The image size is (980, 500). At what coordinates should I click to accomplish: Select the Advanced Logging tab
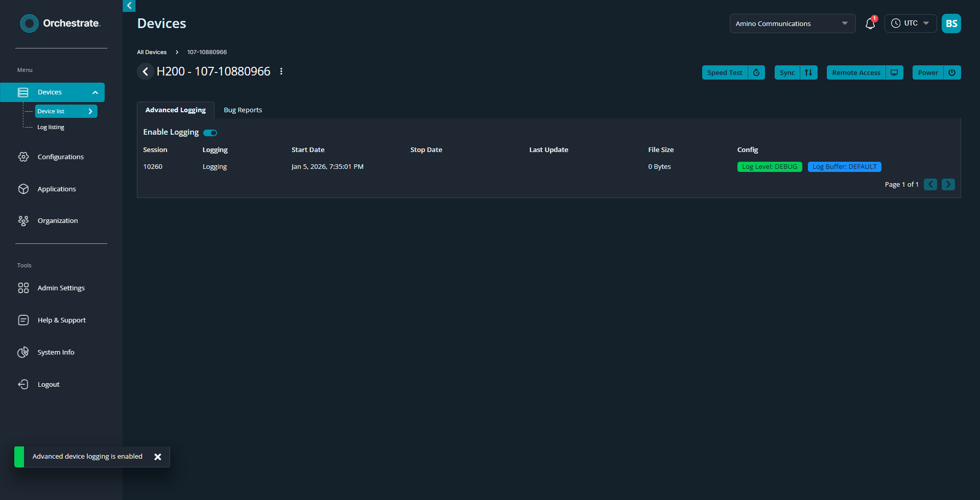coord(176,110)
